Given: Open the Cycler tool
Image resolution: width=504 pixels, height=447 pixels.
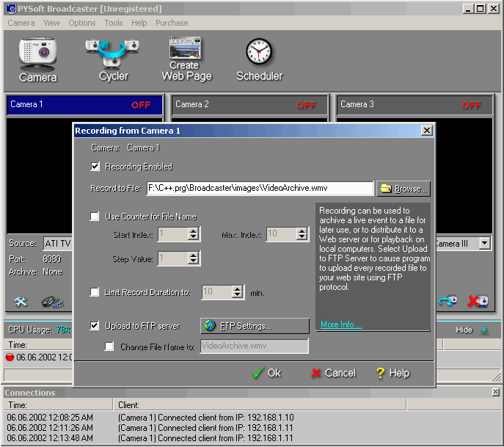Looking at the screenshot, I should pyautogui.click(x=113, y=59).
